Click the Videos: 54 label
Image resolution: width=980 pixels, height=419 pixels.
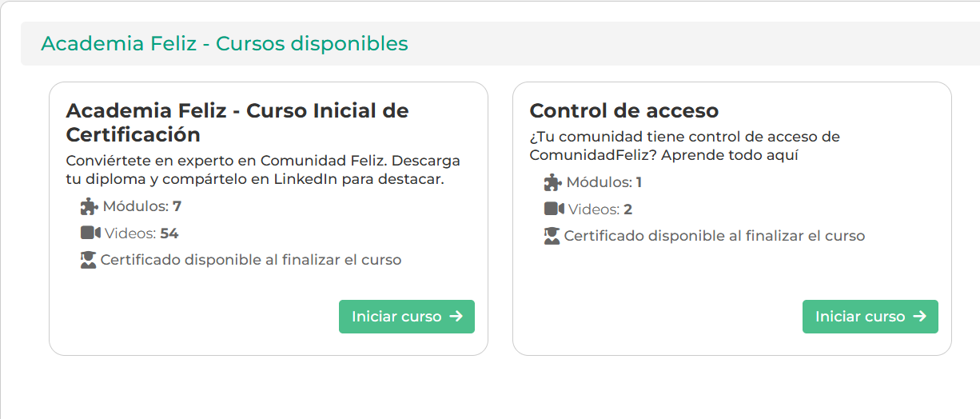pyautogui.click(x=141, y=233)
